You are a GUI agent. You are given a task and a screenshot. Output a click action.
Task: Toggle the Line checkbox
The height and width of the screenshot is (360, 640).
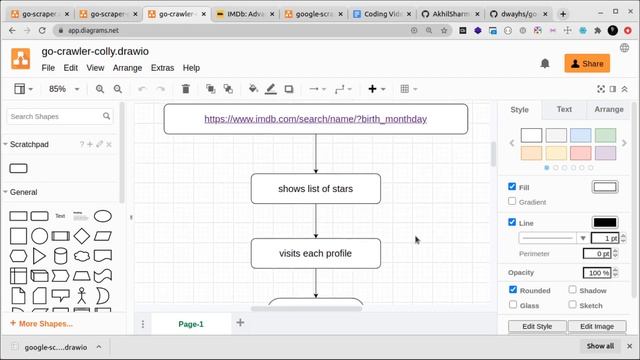[x=512, y=222]
